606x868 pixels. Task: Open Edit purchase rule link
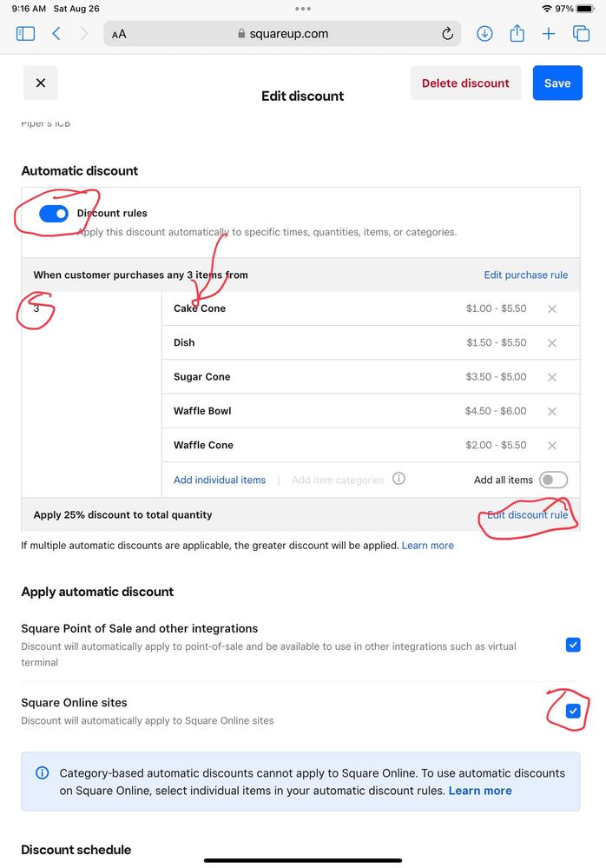click(x=525, y=275)
